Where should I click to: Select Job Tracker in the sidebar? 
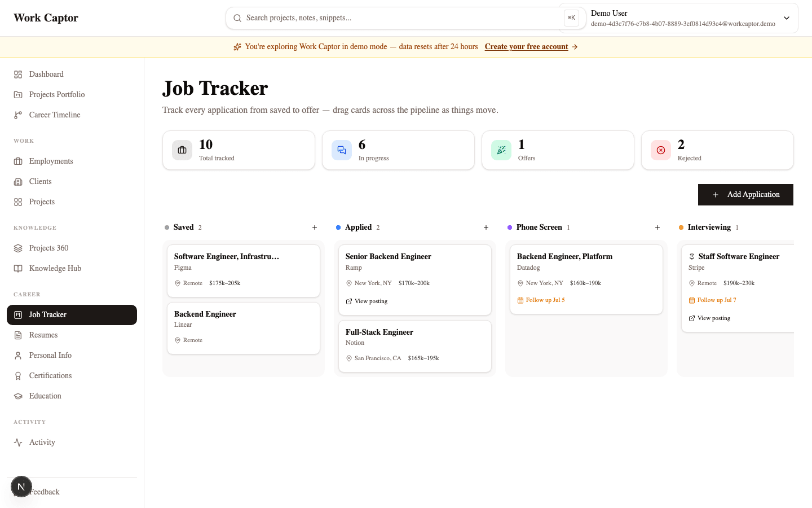tap(72, 315)
